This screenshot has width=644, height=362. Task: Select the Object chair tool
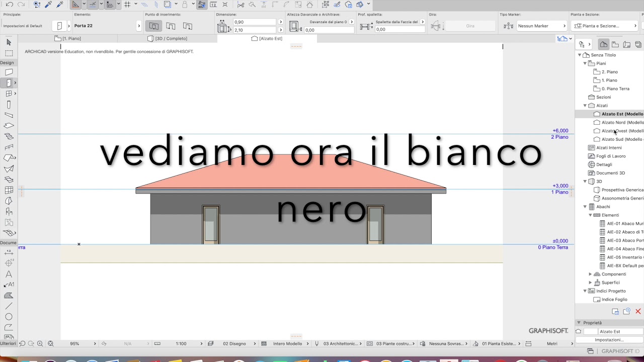[9, 212]
